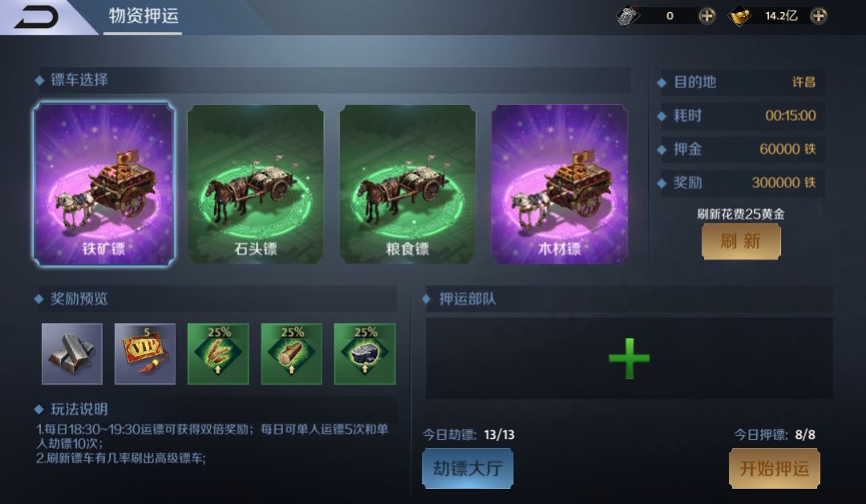Add silver currency with plus icon
866x504 pixels.
coord(706,16)
